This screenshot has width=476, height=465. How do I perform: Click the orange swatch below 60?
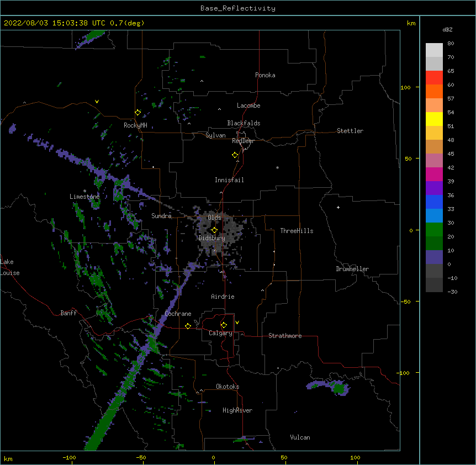[x=434, y=91]
